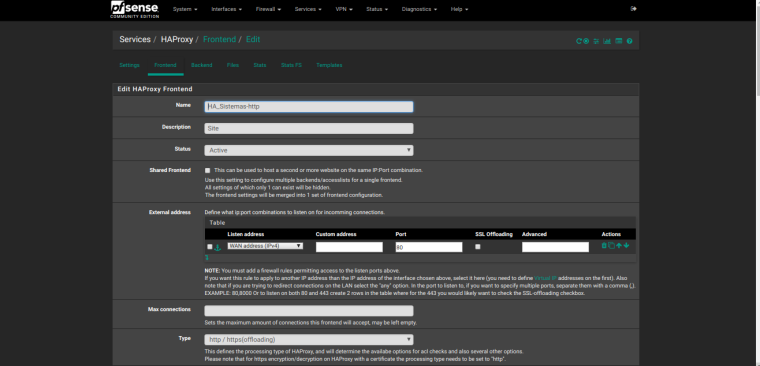Switch to the Backend tab
This screenshot has height=366, width=760.
pyautogui.click(x=202, y=65)
